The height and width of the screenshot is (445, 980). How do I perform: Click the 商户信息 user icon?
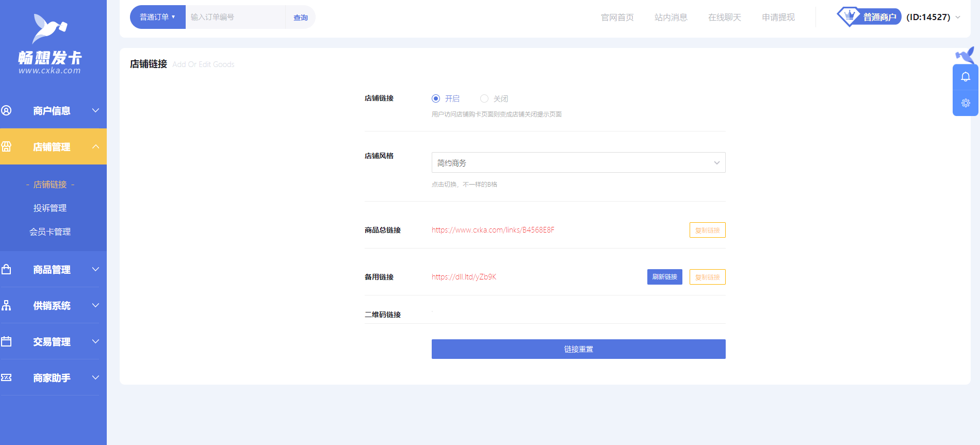[x=7, y=110]
